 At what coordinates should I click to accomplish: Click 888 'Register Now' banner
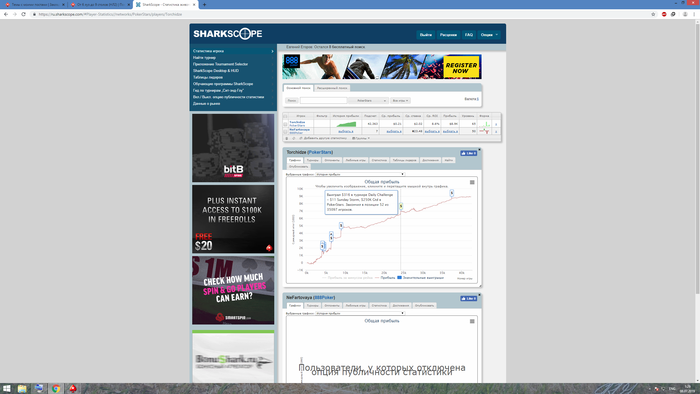pyautogui.click(x=382, y=66)
